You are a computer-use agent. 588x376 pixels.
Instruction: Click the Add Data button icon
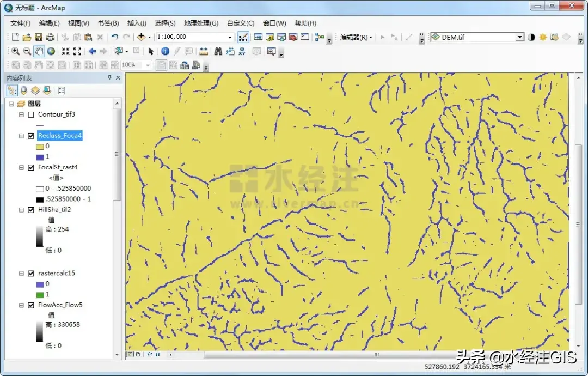(x=141, y=37)
